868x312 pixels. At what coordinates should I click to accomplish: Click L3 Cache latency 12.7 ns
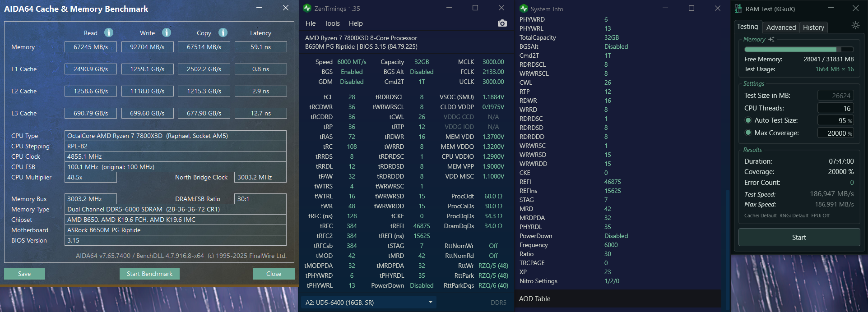[260, 113]
